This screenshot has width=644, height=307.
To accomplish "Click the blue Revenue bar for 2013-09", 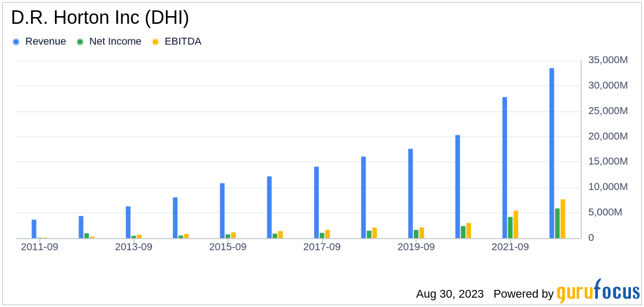I will coord(128,222).
